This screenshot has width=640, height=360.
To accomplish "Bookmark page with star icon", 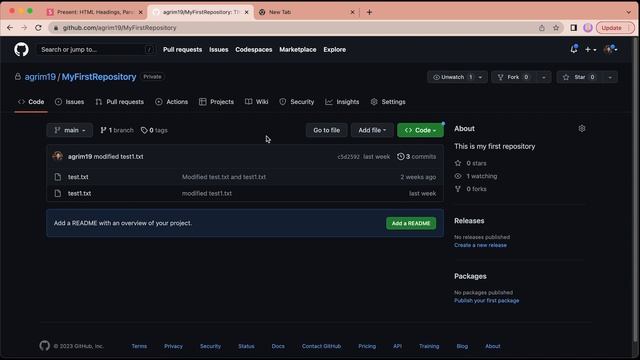I will coord(556,28).
